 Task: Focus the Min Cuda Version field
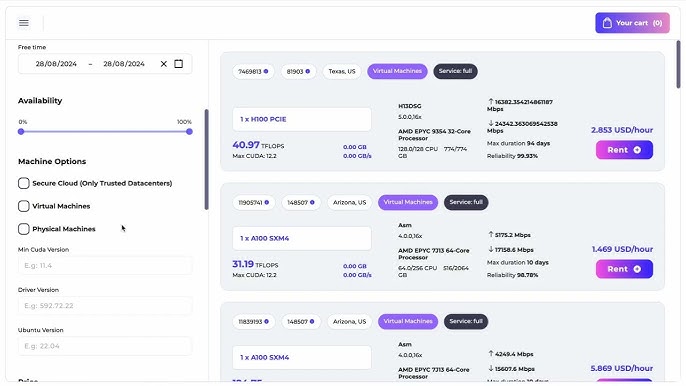[x=105, y=265]
